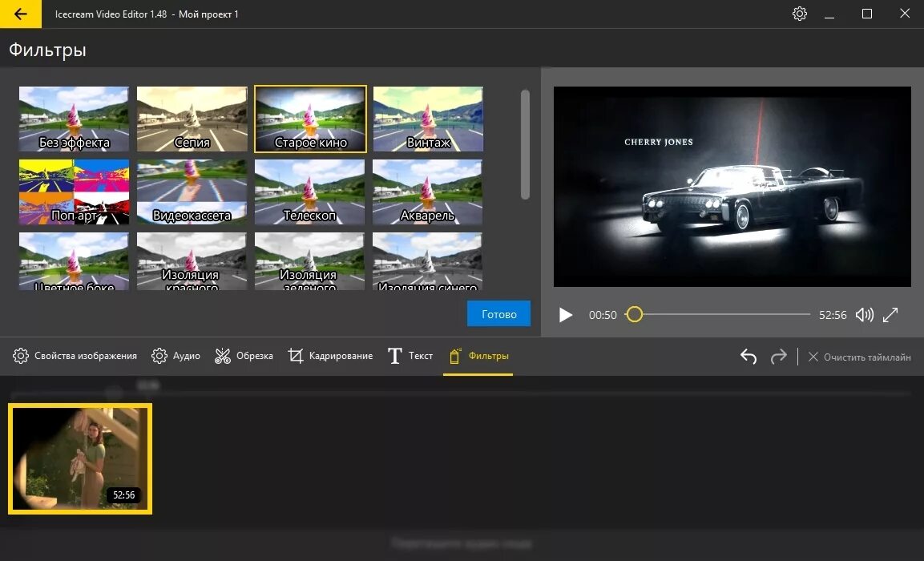924x561 pixels.
Task: Open the Обрезка trim tool
Action: click(244, 356)
